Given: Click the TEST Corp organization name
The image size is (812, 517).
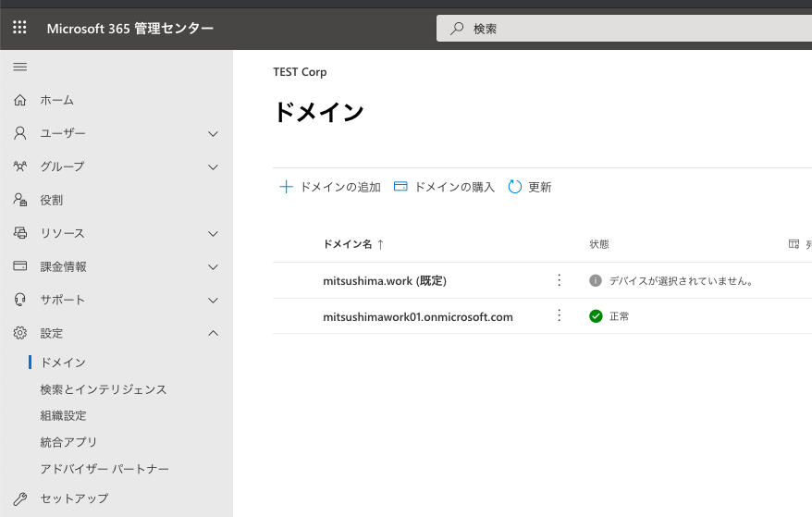Looking at the screenshot, I should click(300, 72).
